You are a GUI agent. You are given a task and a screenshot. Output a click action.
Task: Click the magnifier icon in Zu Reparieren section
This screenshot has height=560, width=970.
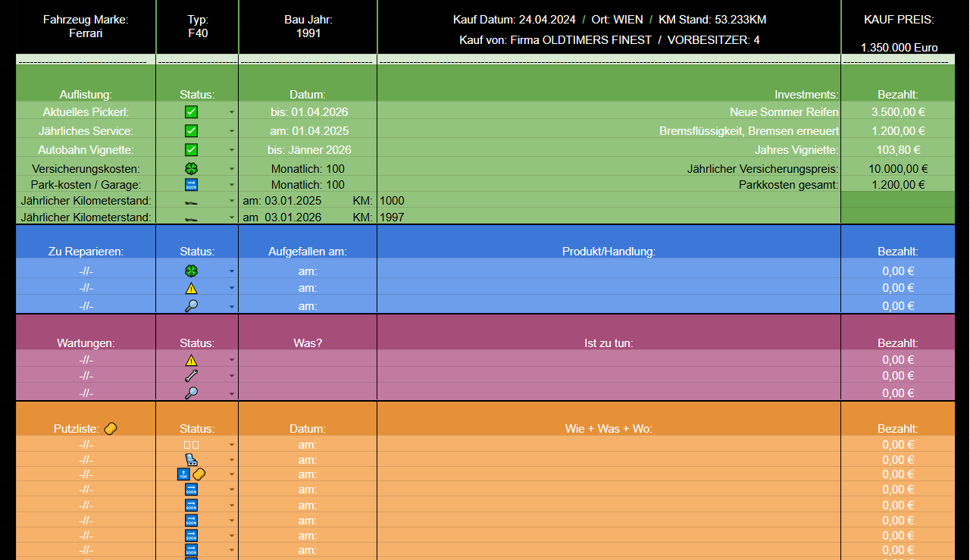pyautogui.click(x=191, y=306)
